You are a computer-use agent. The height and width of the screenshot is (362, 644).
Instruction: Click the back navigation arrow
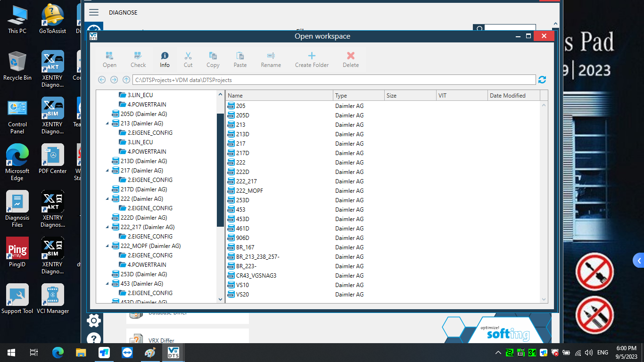pos(102,80)
